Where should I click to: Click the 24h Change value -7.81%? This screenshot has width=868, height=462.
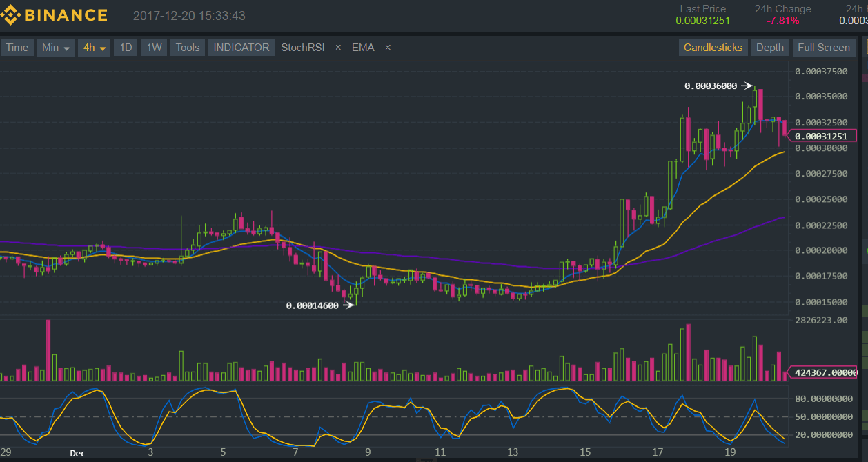(783, 21)
